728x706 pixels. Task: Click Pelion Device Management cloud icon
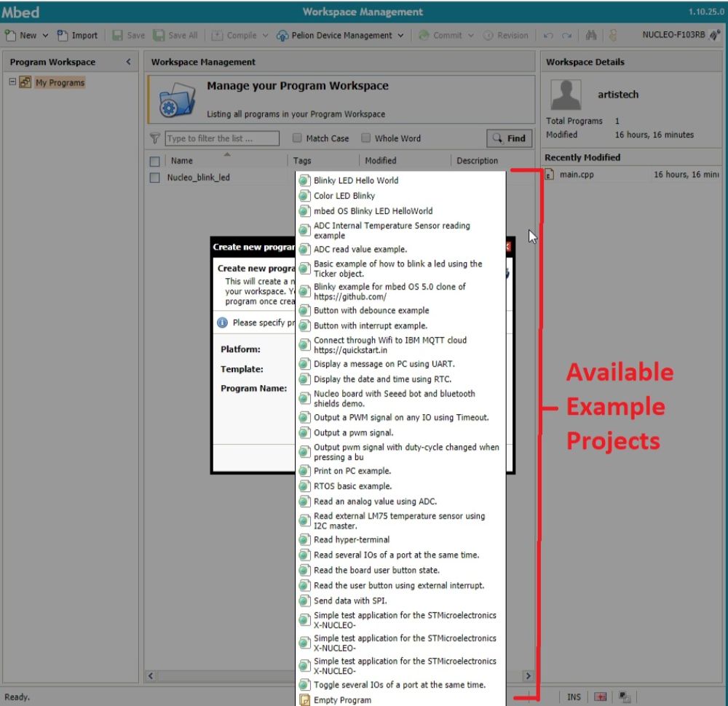click(x=282, y=35)
